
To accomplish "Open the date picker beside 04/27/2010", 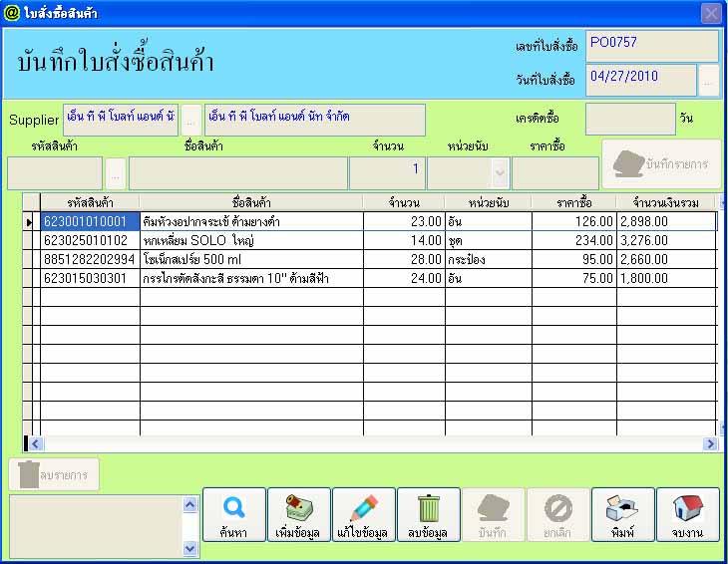I will coord(708,81).
